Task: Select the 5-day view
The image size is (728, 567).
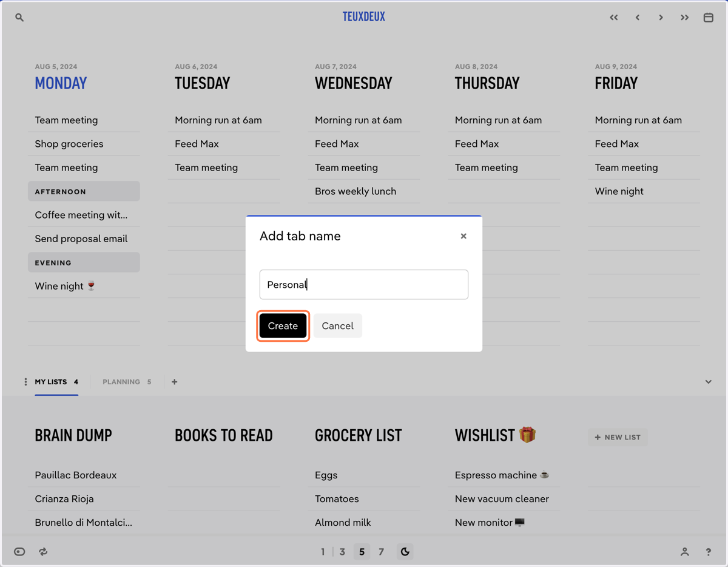Action: (x=362, y=552)
